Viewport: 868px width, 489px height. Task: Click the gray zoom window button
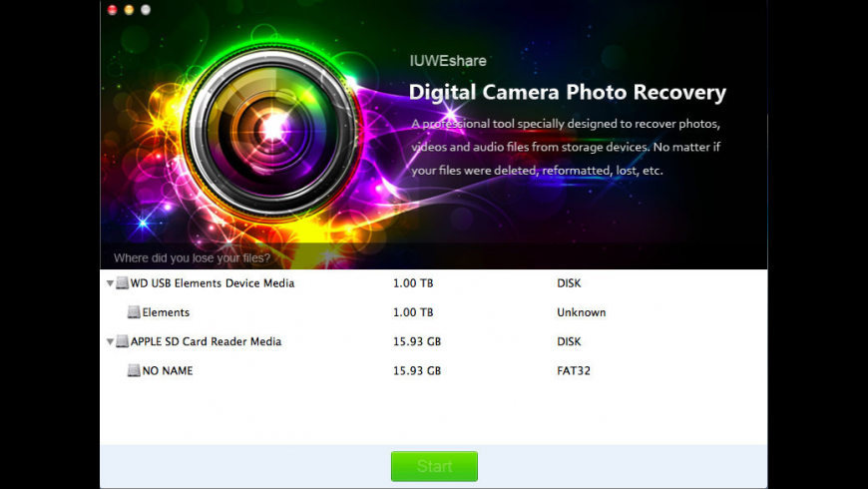[146, 10]
